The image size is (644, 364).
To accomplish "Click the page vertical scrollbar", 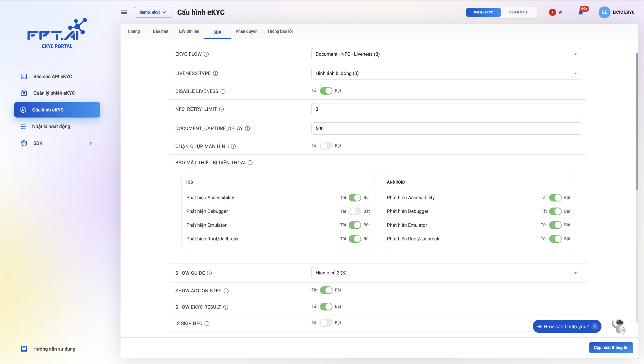I will 637,121.
